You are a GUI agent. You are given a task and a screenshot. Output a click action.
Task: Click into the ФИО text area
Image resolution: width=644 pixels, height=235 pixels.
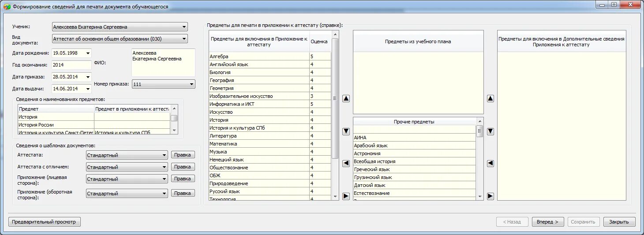(163, 62)
